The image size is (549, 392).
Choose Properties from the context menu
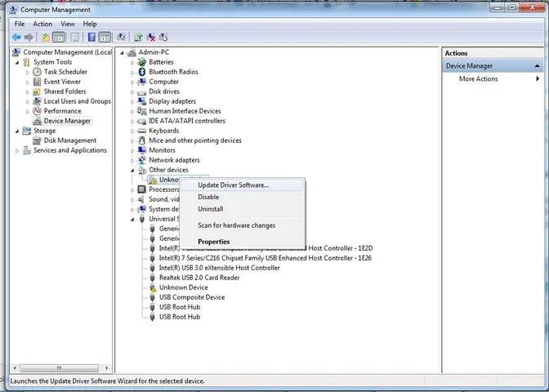coord(242,242)
